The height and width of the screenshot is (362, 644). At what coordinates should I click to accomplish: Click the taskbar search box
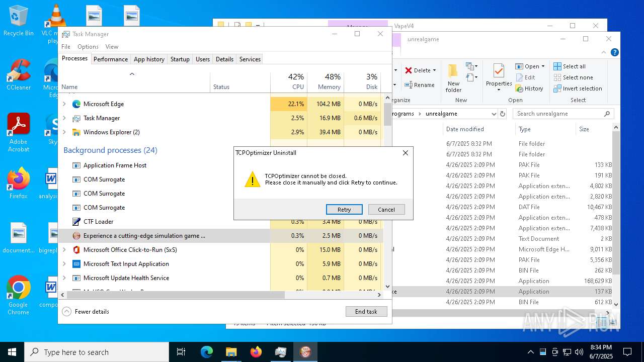[x=97, y=352]
